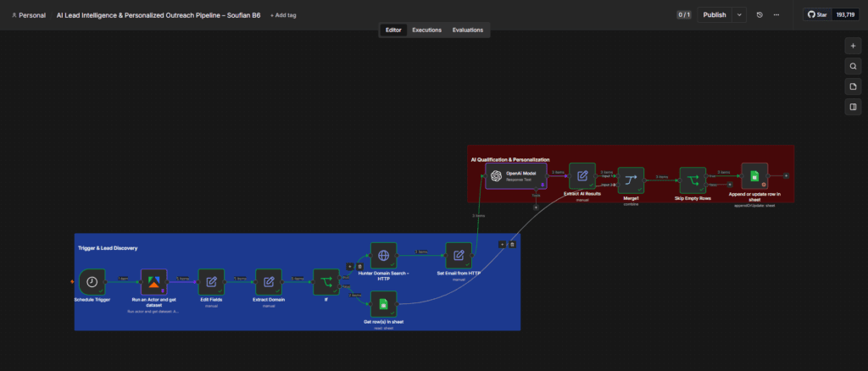Open the Get row(s) in sheet node
The image size is (868, 371).
(384, 304)
